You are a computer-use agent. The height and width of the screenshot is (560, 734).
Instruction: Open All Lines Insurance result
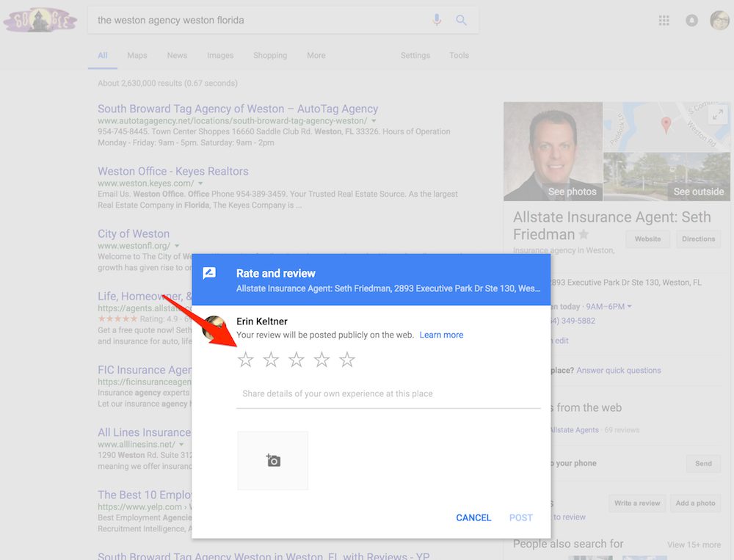coord(145,432)
